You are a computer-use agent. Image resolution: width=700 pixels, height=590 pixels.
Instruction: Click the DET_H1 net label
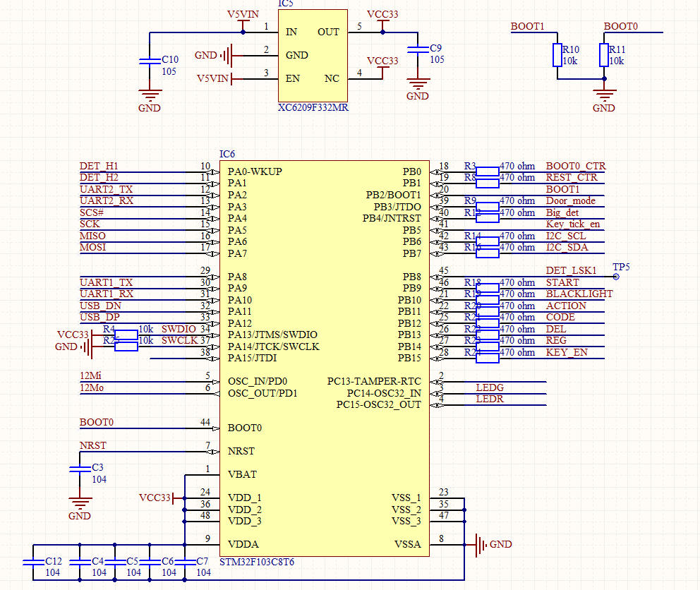pyautogui.click(x=99, y=166)
